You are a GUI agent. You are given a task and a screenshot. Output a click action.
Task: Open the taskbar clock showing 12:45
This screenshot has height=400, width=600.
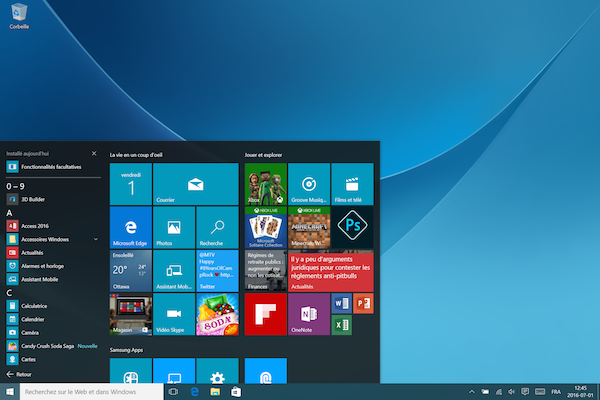pyautogui.click(x=580, y=392)
